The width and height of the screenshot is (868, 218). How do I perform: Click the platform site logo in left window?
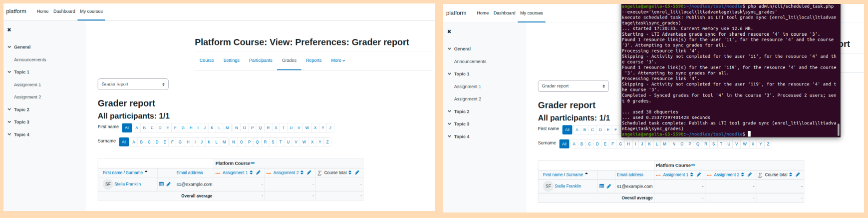16,11
